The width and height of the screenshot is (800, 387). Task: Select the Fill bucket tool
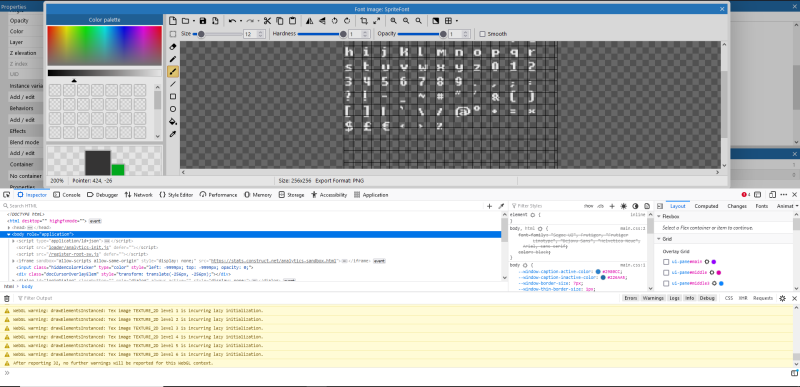point(173,122)
